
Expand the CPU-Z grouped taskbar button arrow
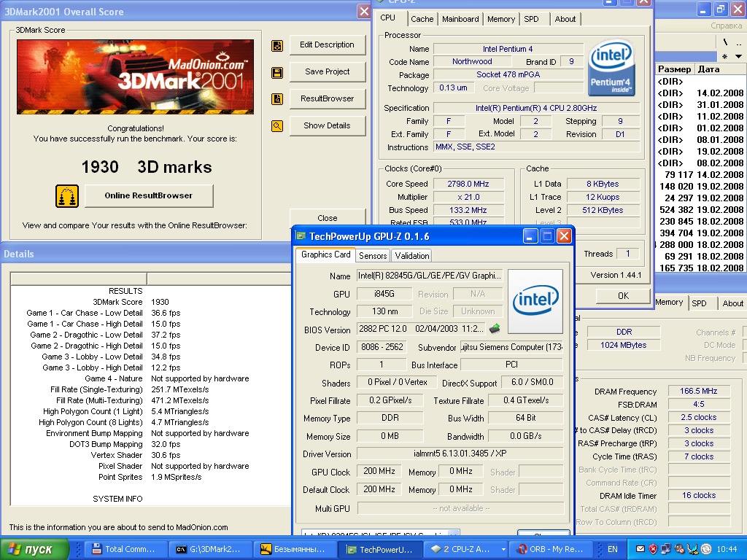[503, 549]
